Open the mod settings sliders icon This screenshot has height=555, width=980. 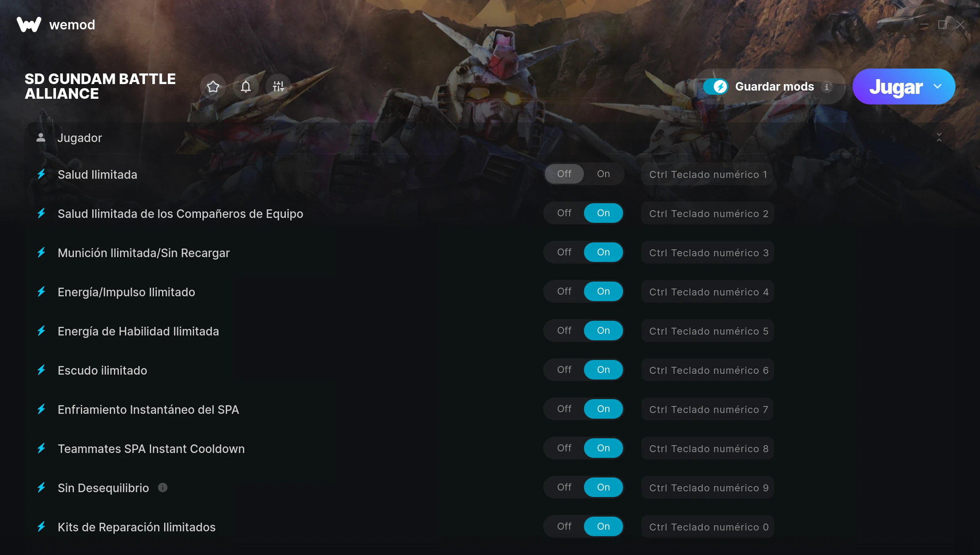point(278,87)
